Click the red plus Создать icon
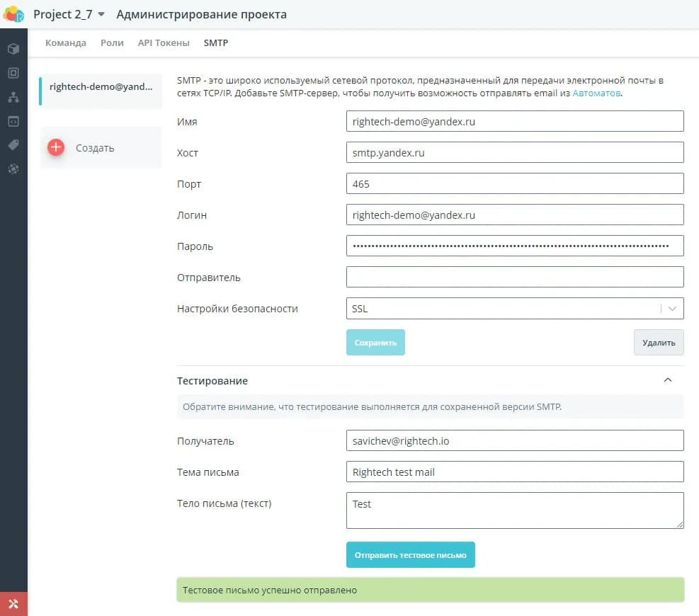The height and width of the screenshot is (616, 699). (x=56, y=147)
